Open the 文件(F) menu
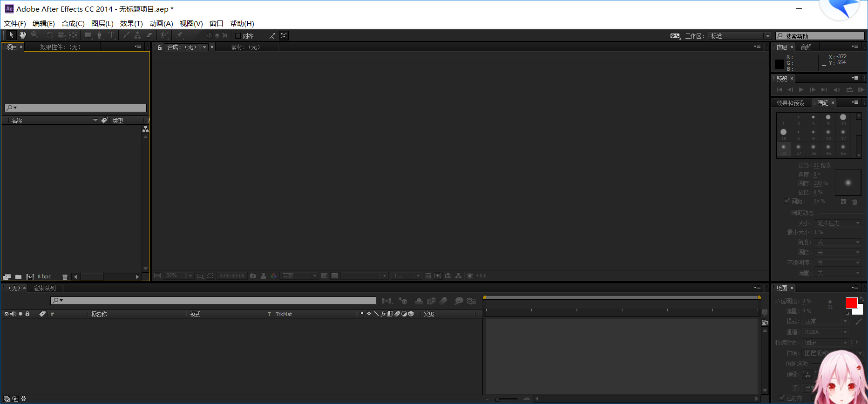 pyautogui.click(x=15, y=23)
